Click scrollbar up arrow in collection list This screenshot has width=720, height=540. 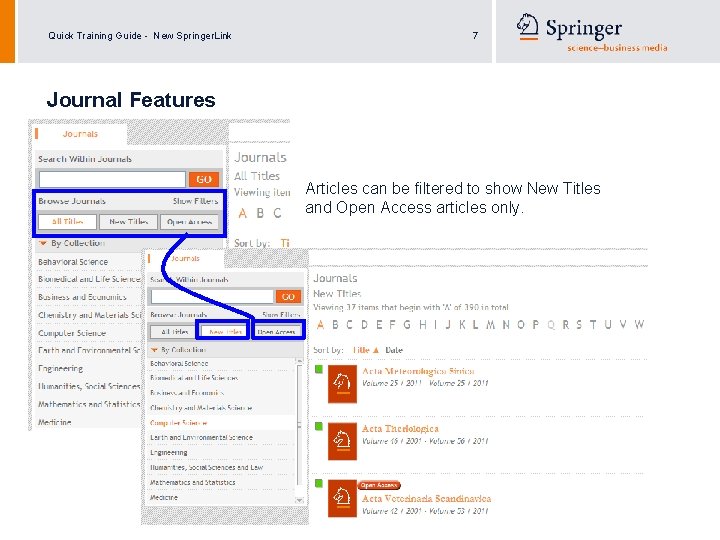click(299, 362)
